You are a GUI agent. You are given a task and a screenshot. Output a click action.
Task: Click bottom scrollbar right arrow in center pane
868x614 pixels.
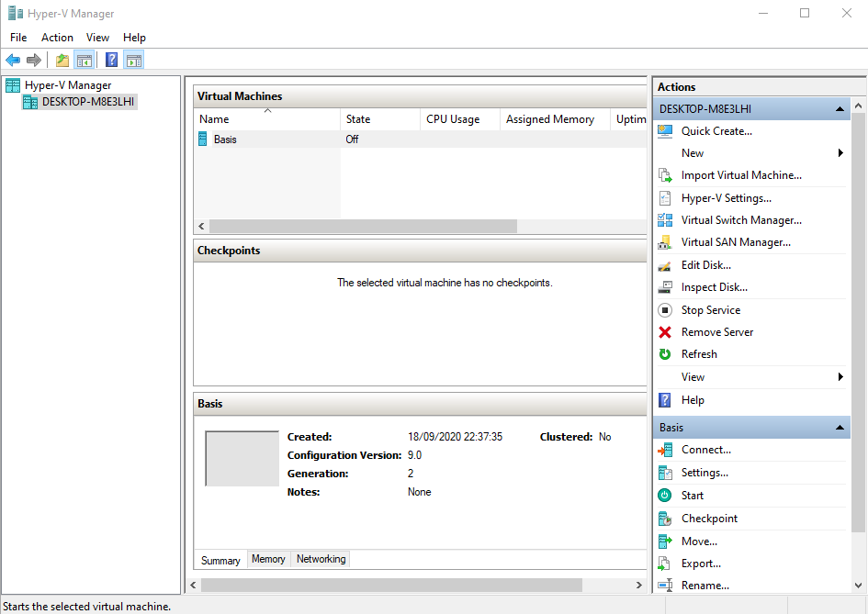[638, 586]
